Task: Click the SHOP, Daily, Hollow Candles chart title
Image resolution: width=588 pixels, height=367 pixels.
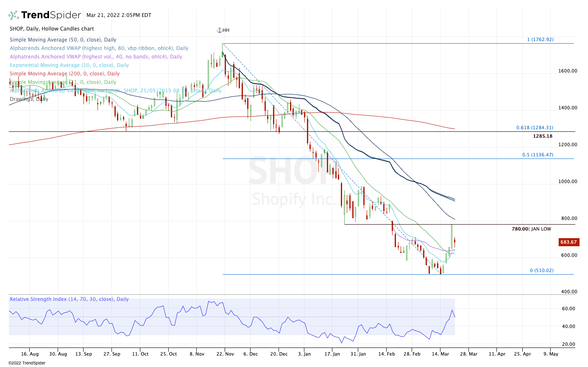Action: (x=52, y=29)
